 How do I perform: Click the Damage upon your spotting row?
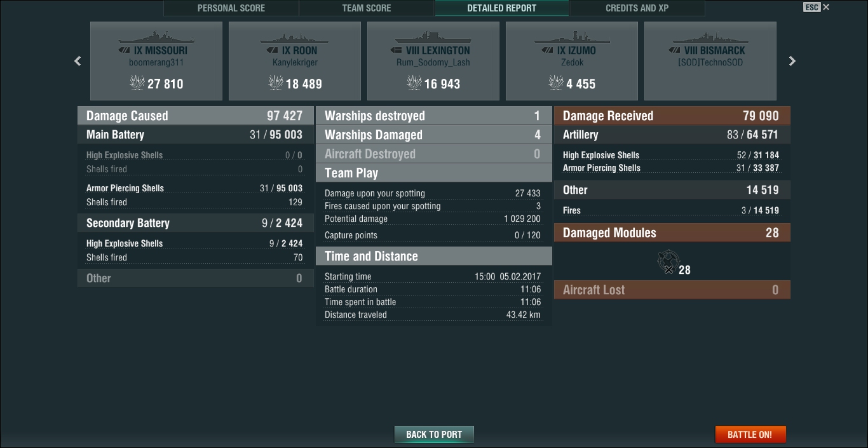point(434,193)
